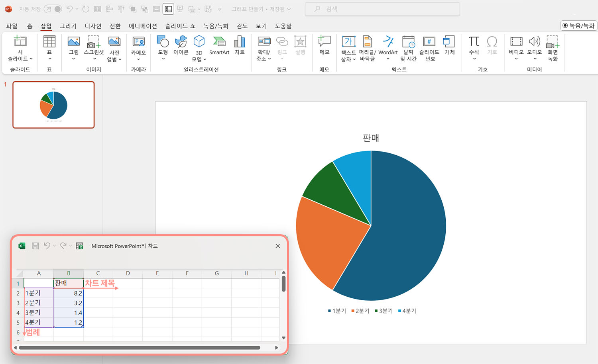Expand the 확대/축소 dropdown arrow
Viewport: 598px width, 364px height.
(269, 59)
